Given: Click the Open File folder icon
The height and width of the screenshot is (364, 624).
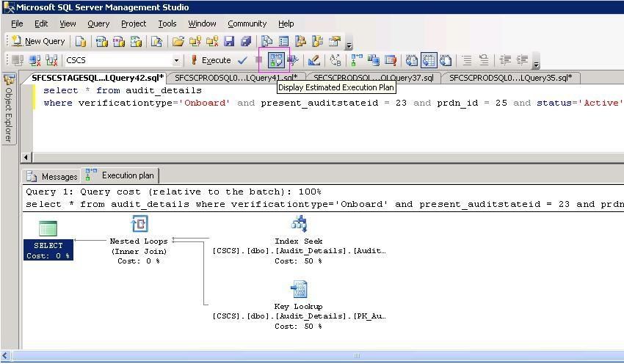Looking at the screenshot, I should pyautogui.click(x=178, y=41).
